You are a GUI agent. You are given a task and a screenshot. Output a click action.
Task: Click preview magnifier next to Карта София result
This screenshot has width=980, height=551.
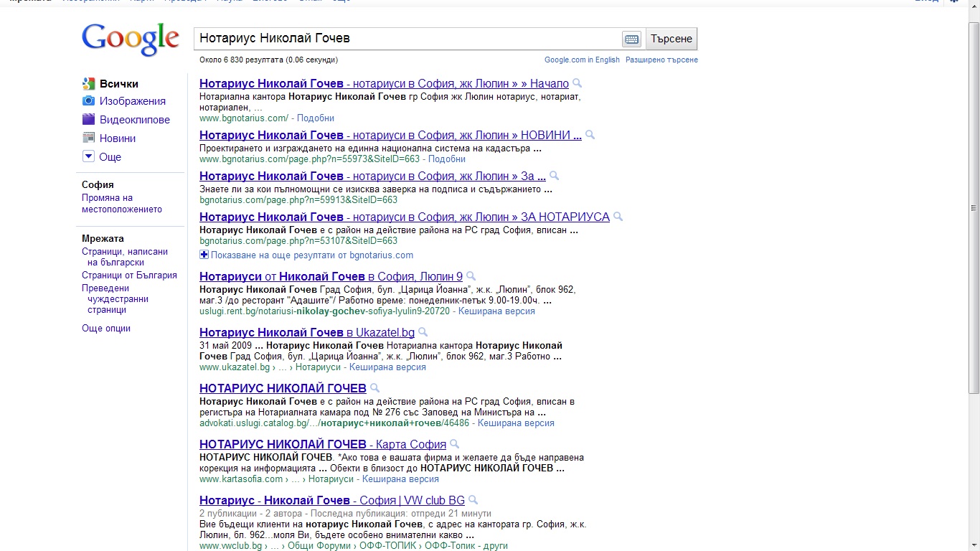click(x=454, y=444)
